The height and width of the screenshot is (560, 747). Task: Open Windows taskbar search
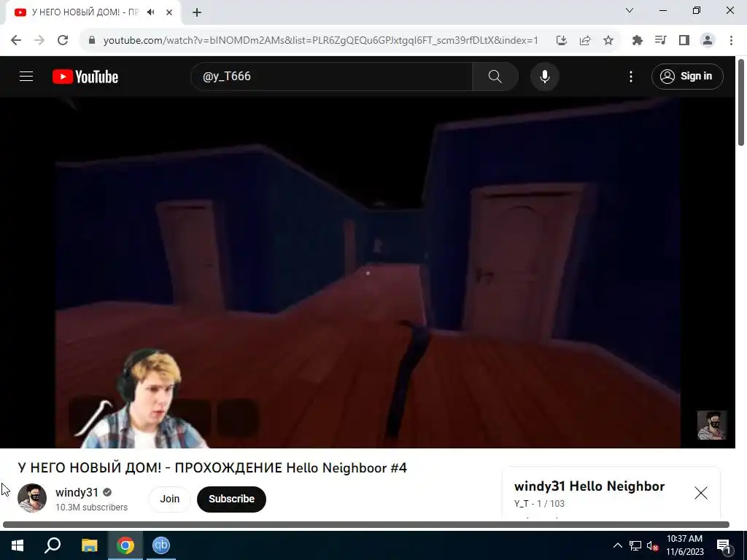(x=53, y=545)
